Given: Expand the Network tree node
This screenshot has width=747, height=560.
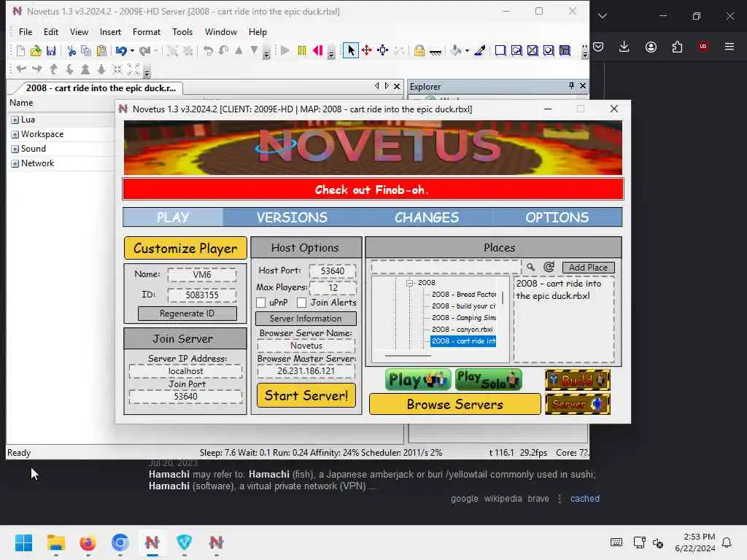Looking at the screenshot, I should point(15,164).
